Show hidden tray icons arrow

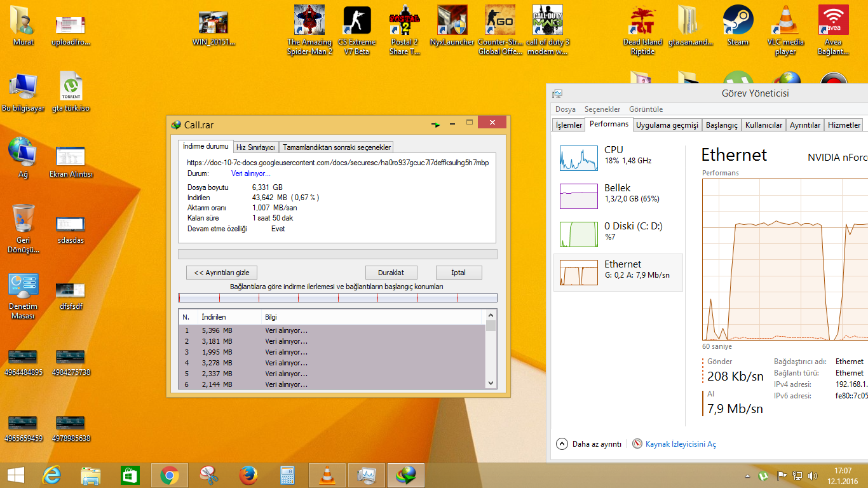click(x=747, y=476)
